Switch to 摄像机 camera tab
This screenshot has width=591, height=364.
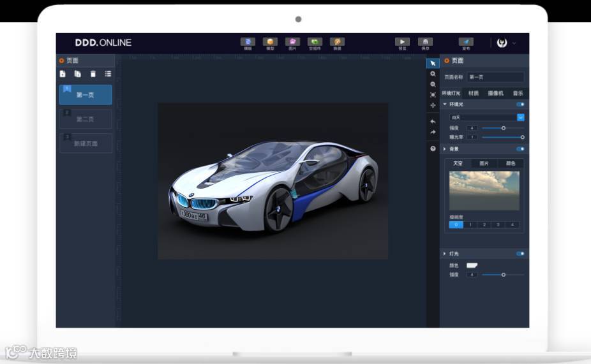point(495,93)
